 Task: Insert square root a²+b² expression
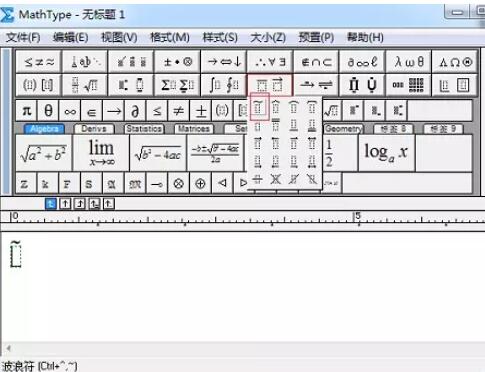[x=44, y=153]
